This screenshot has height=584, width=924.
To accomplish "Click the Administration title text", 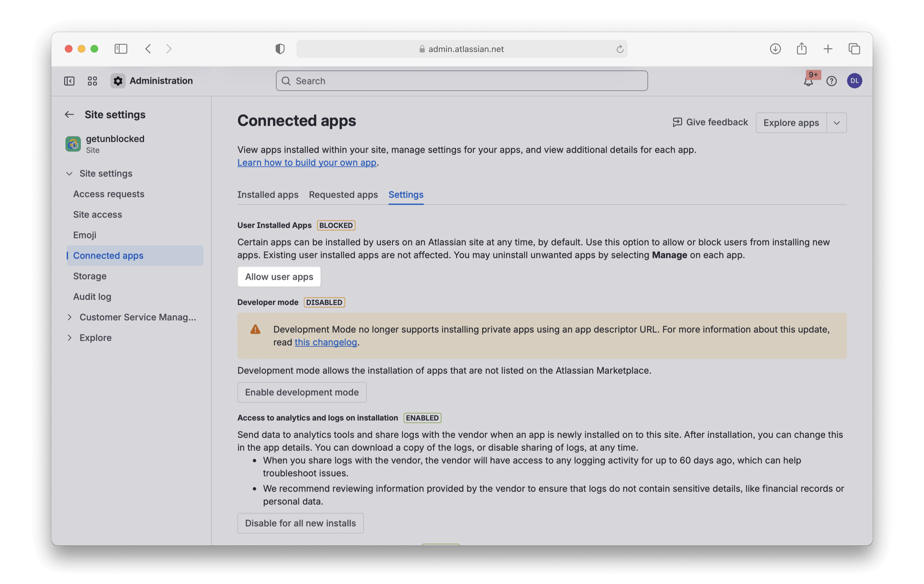I will point(161,81).
